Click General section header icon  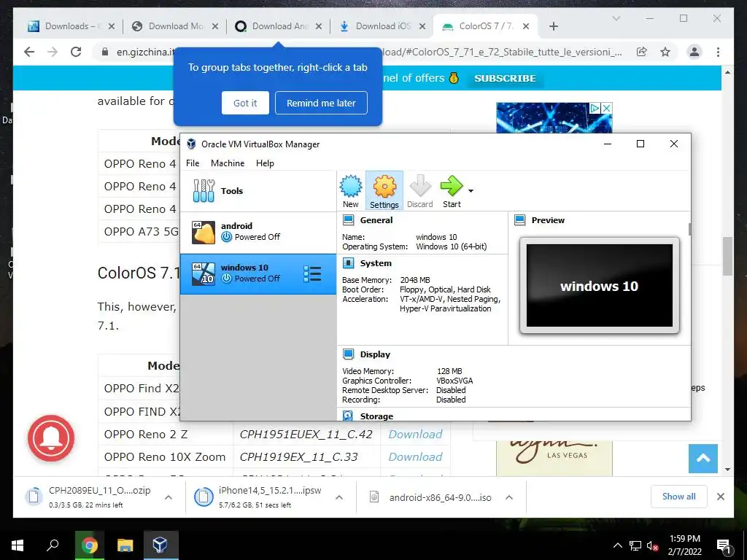click(x=348, y=220)
